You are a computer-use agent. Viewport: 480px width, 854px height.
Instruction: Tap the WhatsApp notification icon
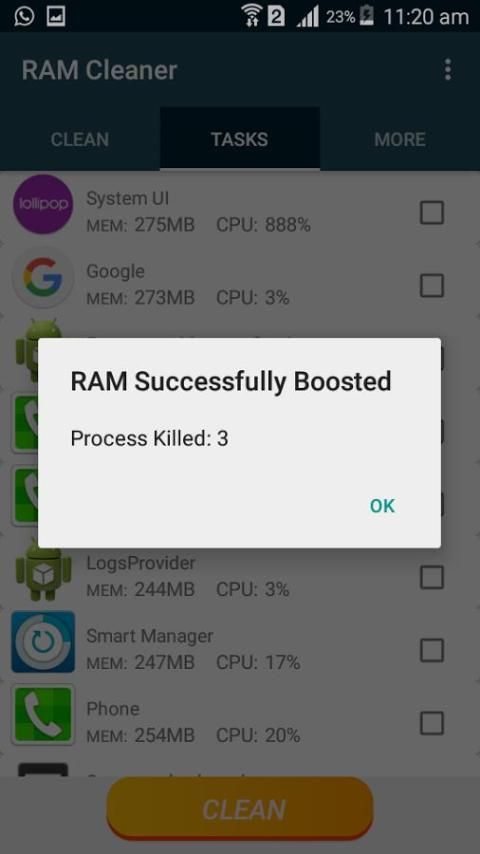click(x=23, y=16)
